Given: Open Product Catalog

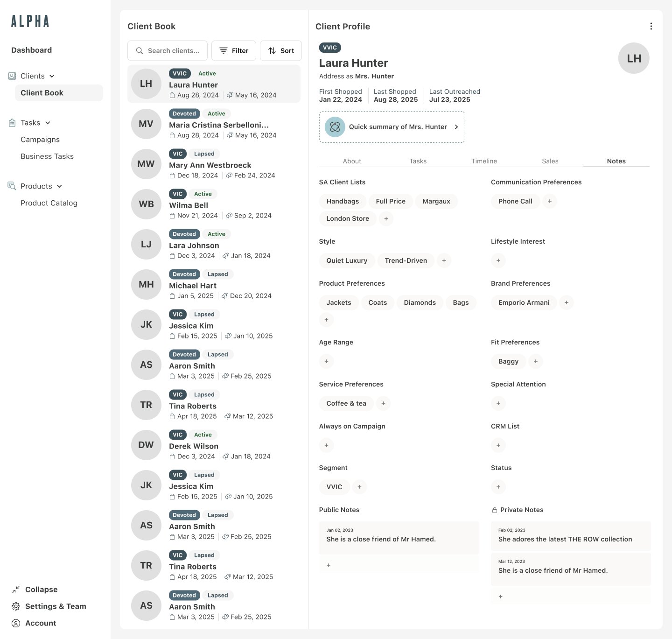Looking at the screenshot, I should point(49,203).
